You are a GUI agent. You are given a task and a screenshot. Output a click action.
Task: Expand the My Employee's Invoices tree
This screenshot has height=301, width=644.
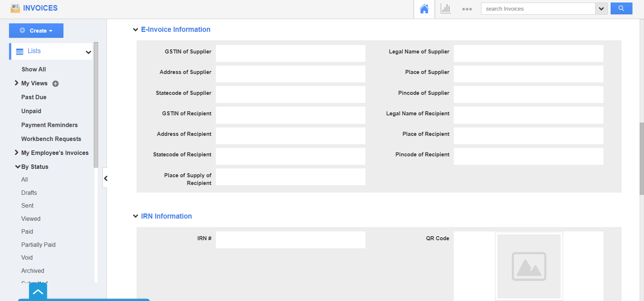(16, 153)
